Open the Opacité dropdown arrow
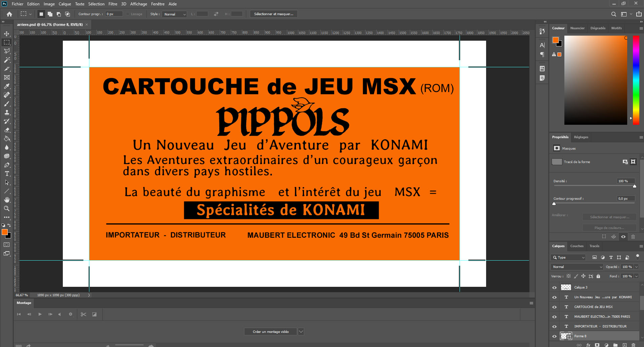The image size is (644, 347). [x=636, y=267]
